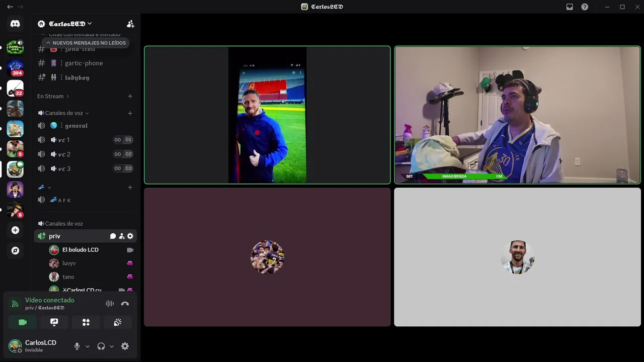This screenshot has height=362, width=644.
Task: Open Discord home direct messages icon
Action: [x=15, y=24]
